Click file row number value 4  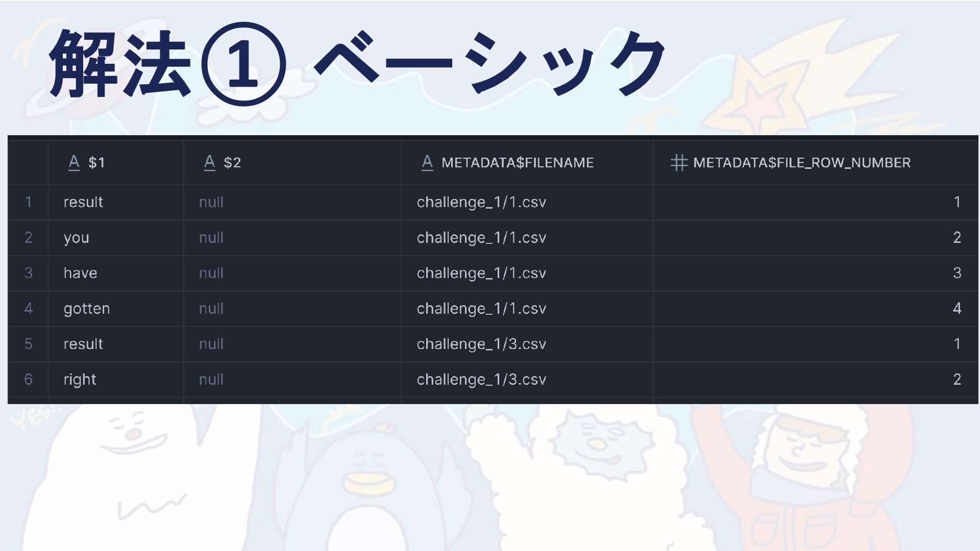point(816,309)
